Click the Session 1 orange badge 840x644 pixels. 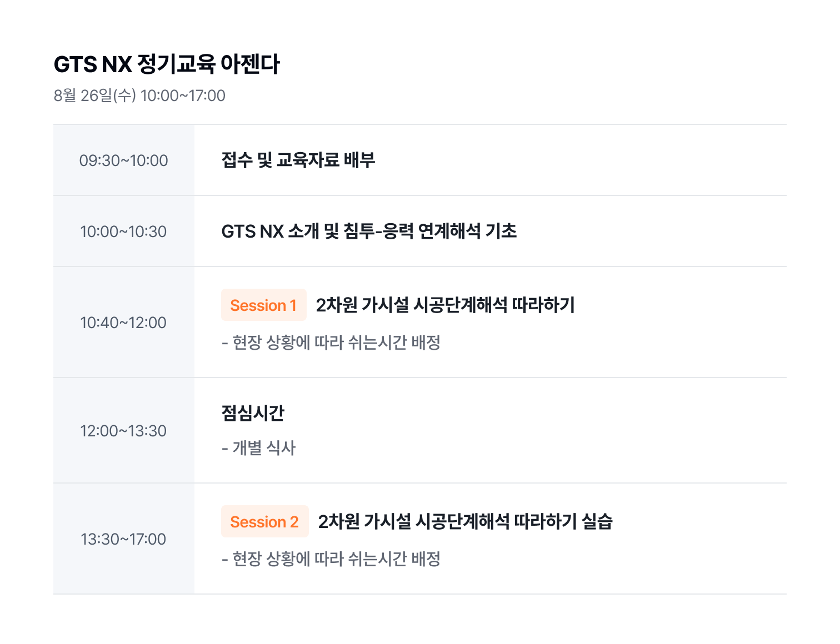264,305
